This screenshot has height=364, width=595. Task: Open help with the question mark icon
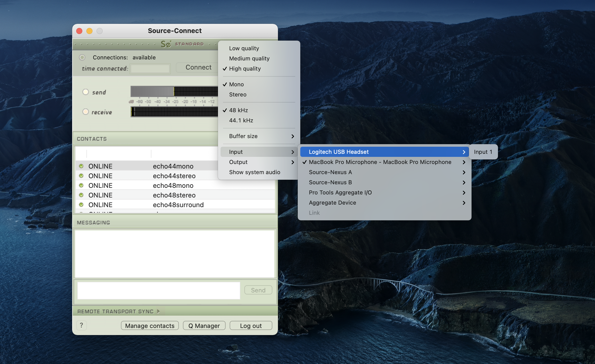[x=81, y=325]
